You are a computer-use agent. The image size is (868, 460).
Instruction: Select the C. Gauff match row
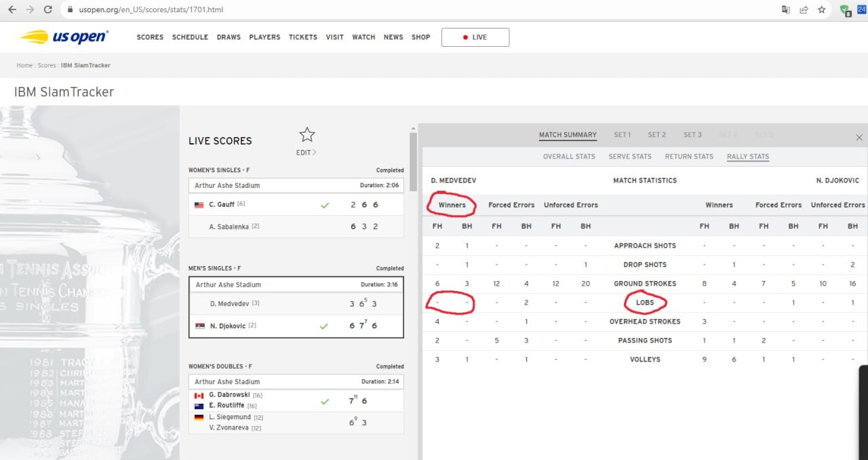(296, 205)
